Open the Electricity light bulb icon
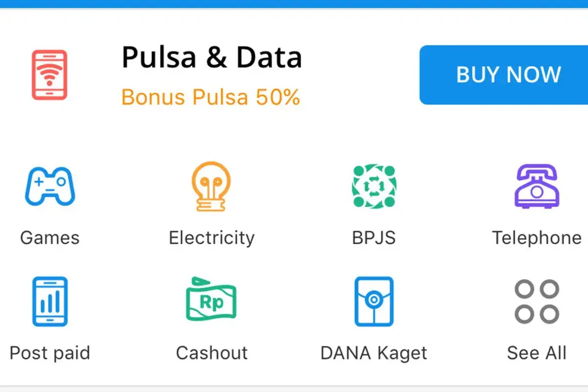 click(211, 186)
